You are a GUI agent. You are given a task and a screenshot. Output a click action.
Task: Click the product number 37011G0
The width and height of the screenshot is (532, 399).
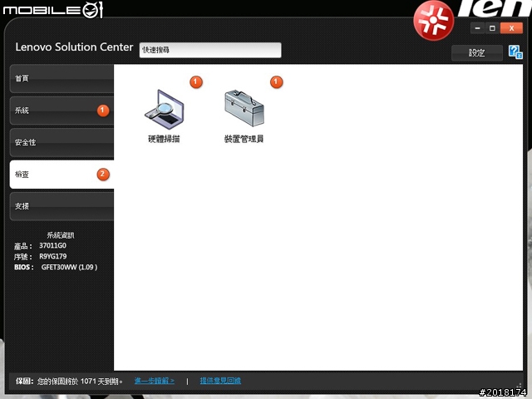click(52, 246)
